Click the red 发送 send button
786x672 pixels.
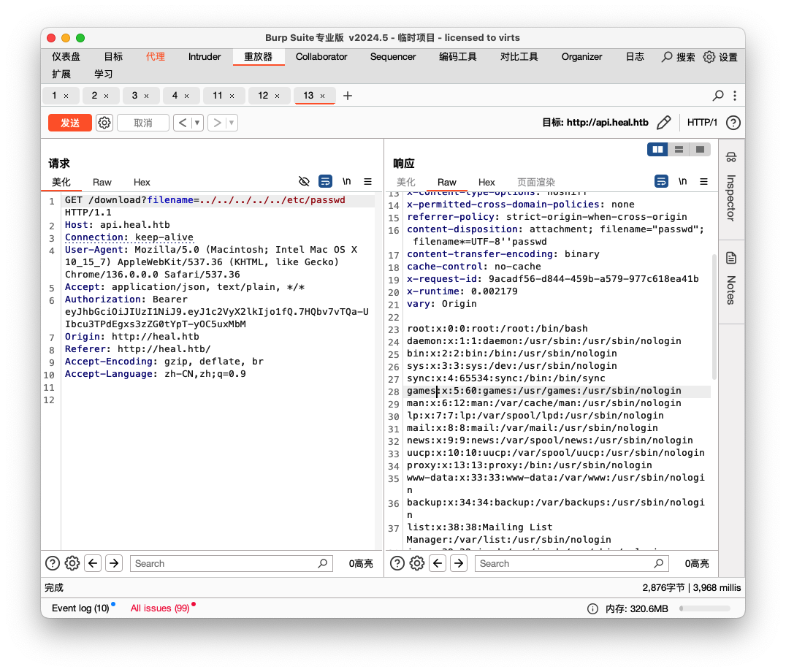(x=69, y=123)
